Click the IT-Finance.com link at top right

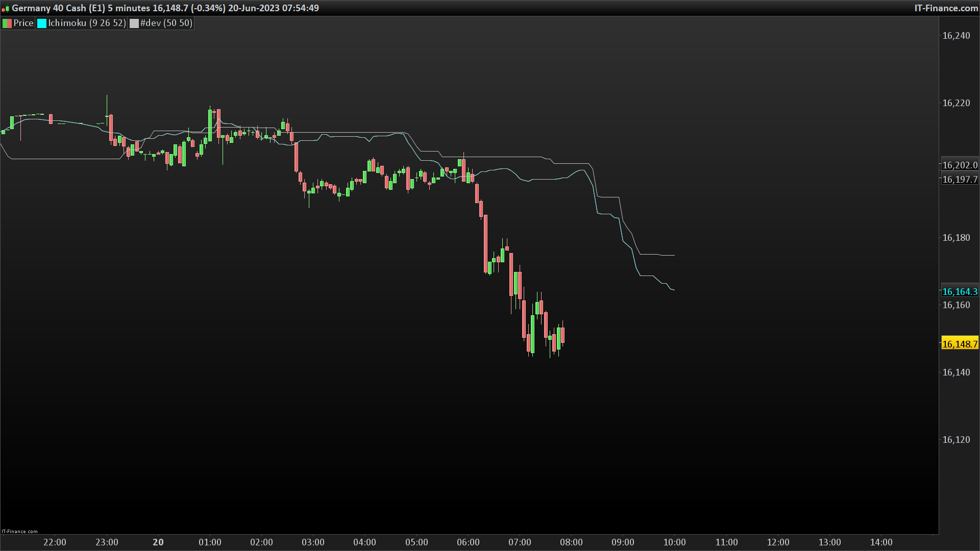coord(946,8)
